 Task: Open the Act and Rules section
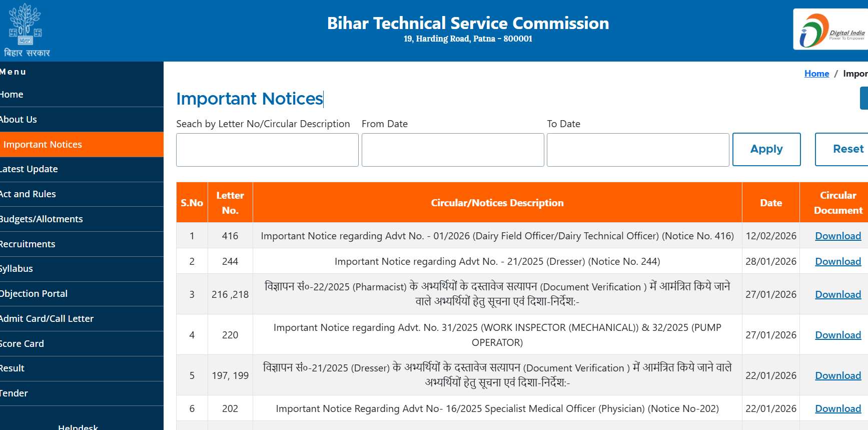28,194
